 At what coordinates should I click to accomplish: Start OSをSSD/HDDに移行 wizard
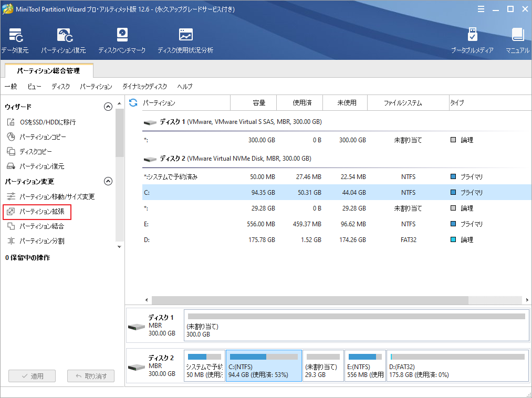point(47,122)
